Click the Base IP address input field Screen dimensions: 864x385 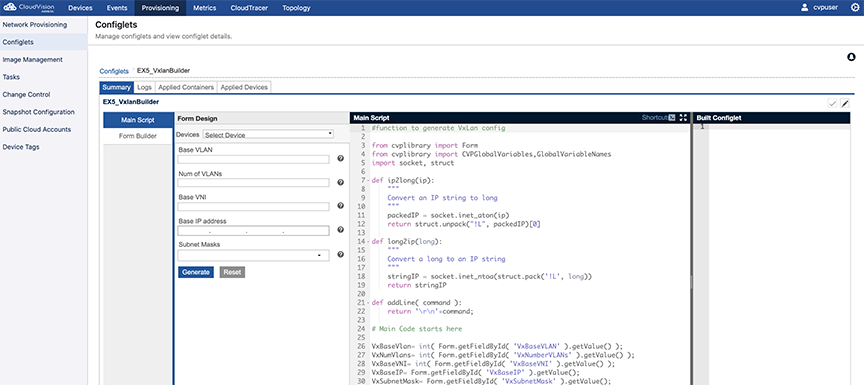click(x=253, y=231)
